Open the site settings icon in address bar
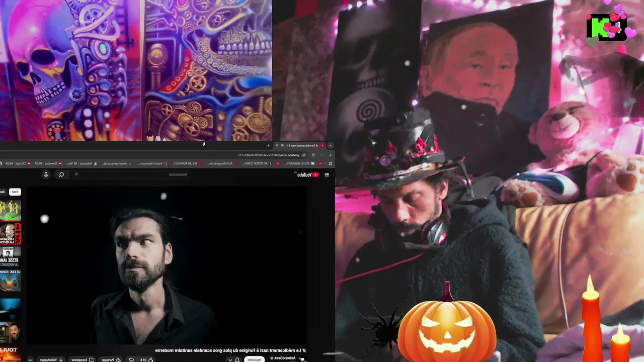644x362 pixels. (304, 155)
